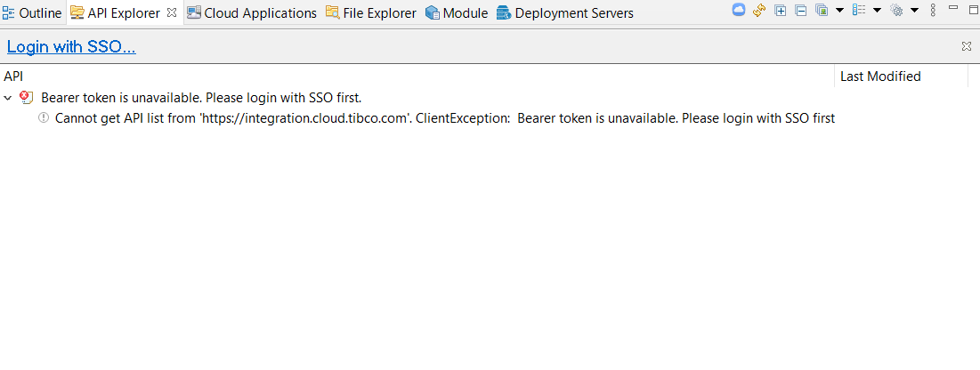Viewport: 980px width, 370px height.
Task: Switch to the Outline tab
Action: (32, 13)
